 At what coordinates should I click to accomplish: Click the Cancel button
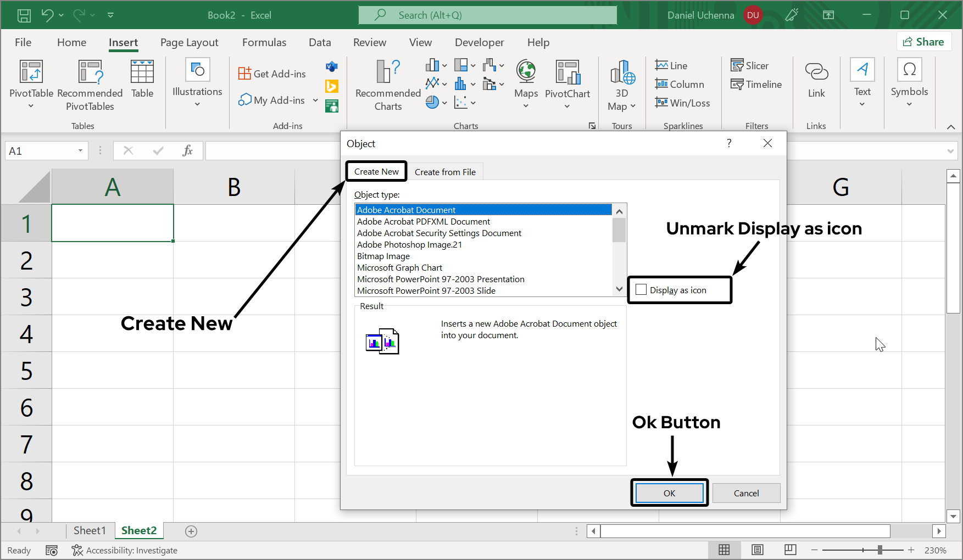[x=746, y=492]
